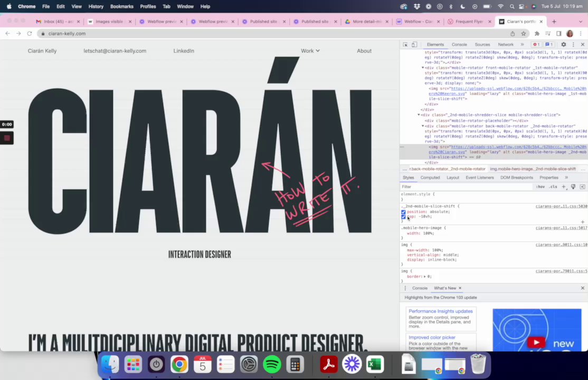This screenshot has width=588, height=380.
Task: Close the What's New drawer tab
Action: click(460, 288)
